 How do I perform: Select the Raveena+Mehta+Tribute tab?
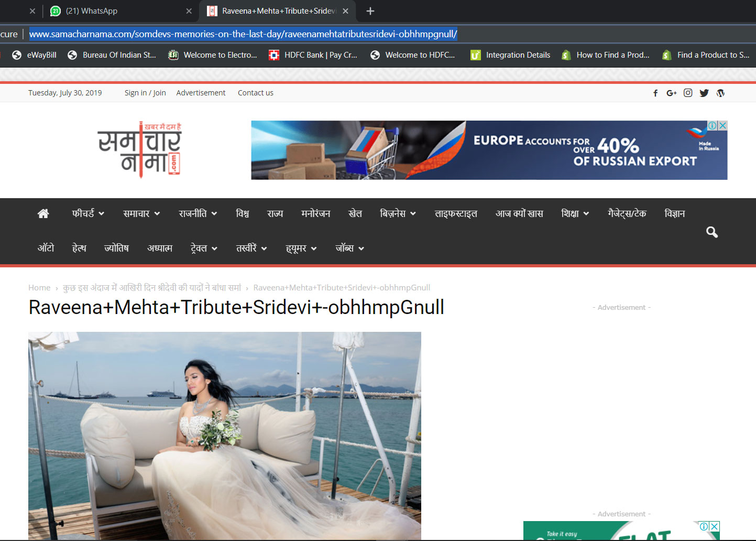click(278, 11)
